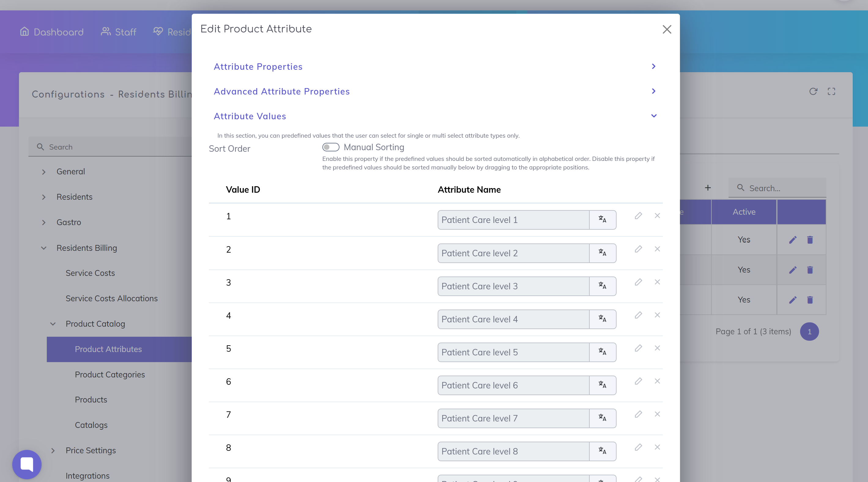The image size is (868, 482).
Task: Click the Patient Care level 4 name field
Action: coord(513,319)
